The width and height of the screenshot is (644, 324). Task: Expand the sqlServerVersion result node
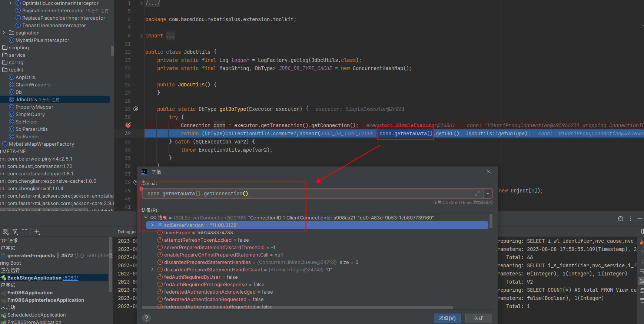(152, 225)
